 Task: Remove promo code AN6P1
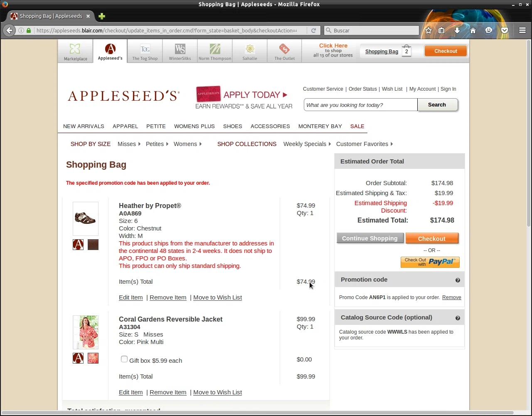pos(451,297)
